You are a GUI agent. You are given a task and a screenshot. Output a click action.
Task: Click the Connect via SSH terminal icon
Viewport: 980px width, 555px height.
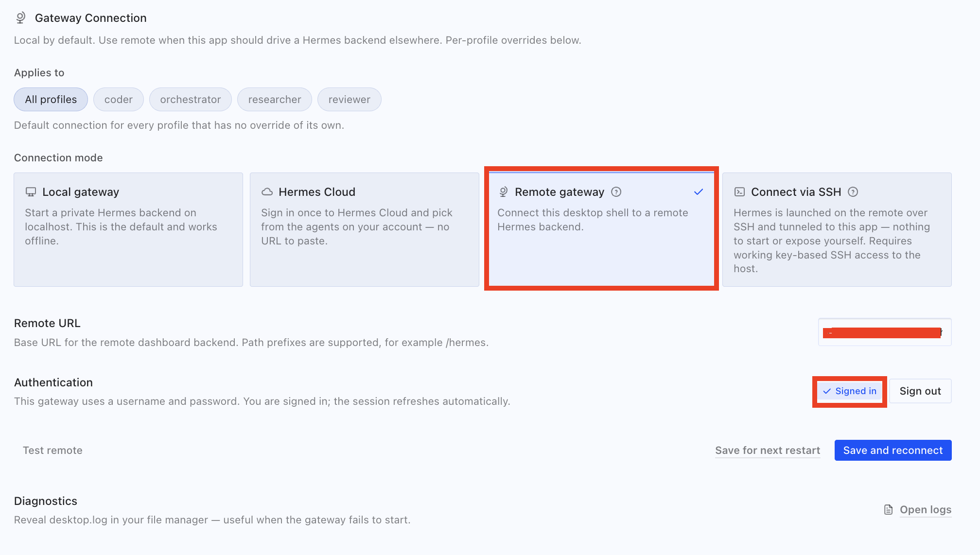click(x=739, y=192)
